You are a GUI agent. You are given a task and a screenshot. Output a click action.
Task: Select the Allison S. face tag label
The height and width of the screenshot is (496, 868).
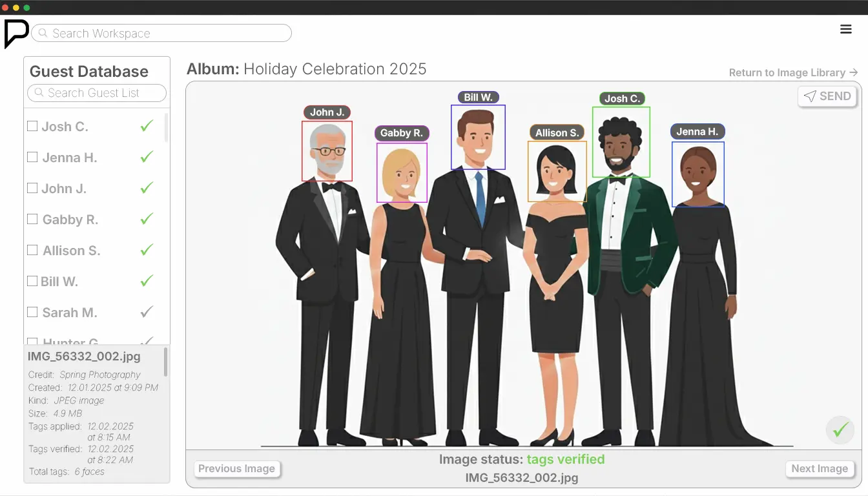[x=557, y=132]
